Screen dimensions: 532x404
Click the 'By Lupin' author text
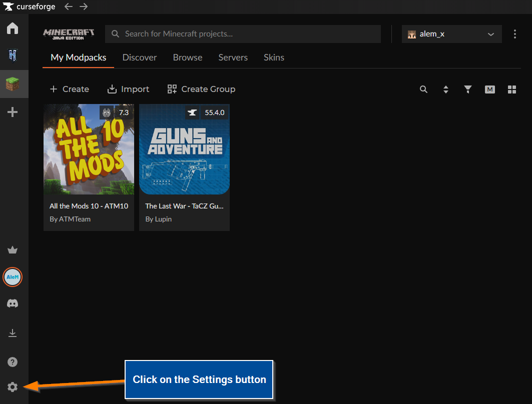[x=159, y=219]
